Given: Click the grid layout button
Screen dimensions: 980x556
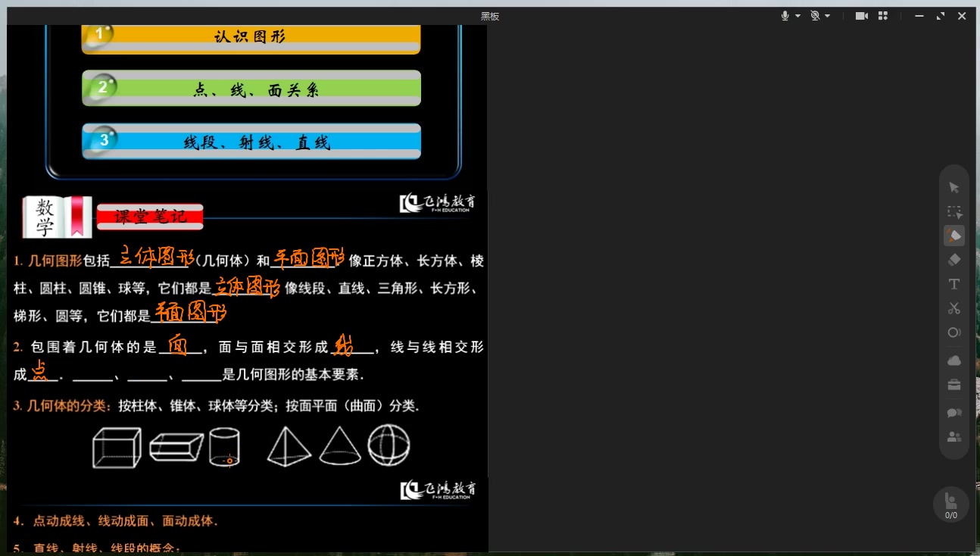Looking at the screenshot, I should 883,15.
